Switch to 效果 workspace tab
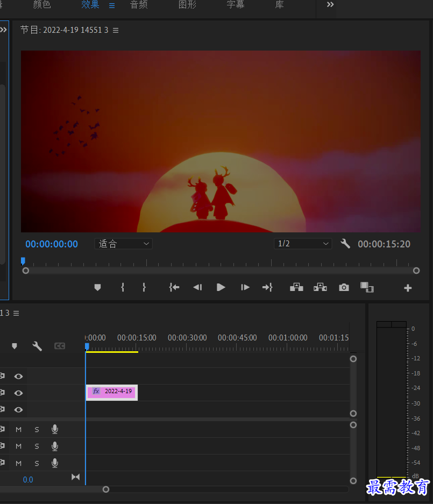Viewport: 433px width, 504px height. pyautogui.click(x=90, y=4)
